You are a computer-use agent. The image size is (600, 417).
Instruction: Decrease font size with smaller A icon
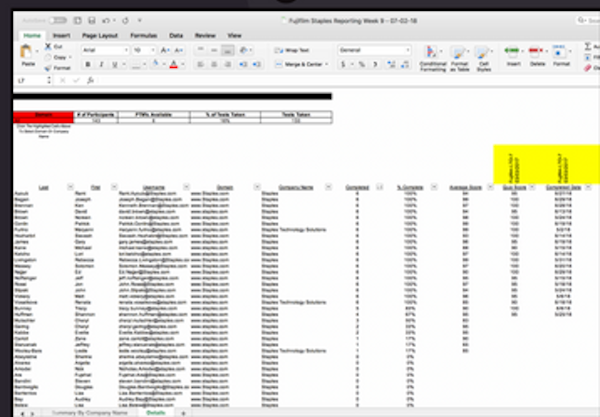tap(178, 50)
